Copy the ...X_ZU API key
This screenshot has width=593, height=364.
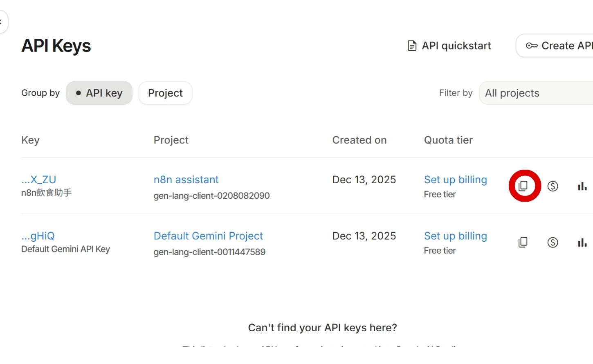pos(523,186)
